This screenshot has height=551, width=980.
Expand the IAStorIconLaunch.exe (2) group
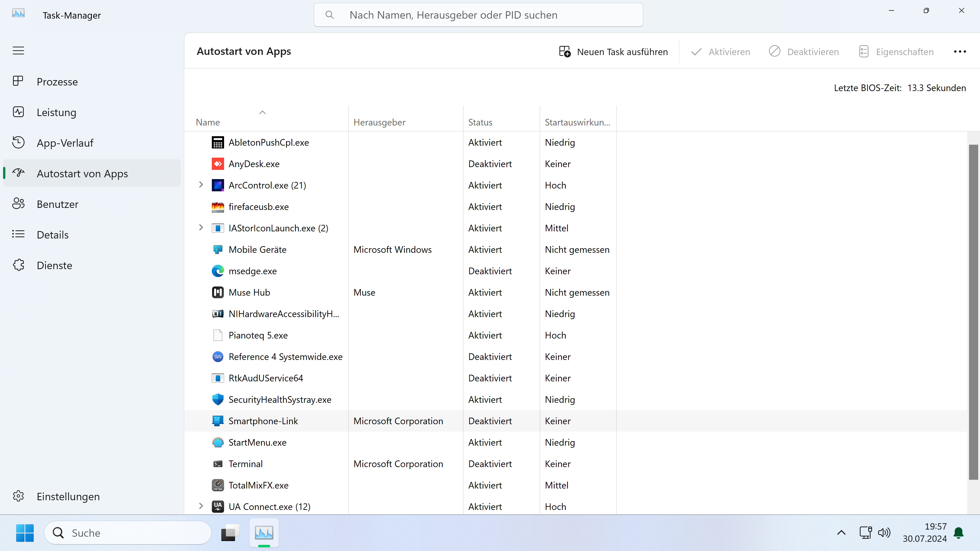201,228
